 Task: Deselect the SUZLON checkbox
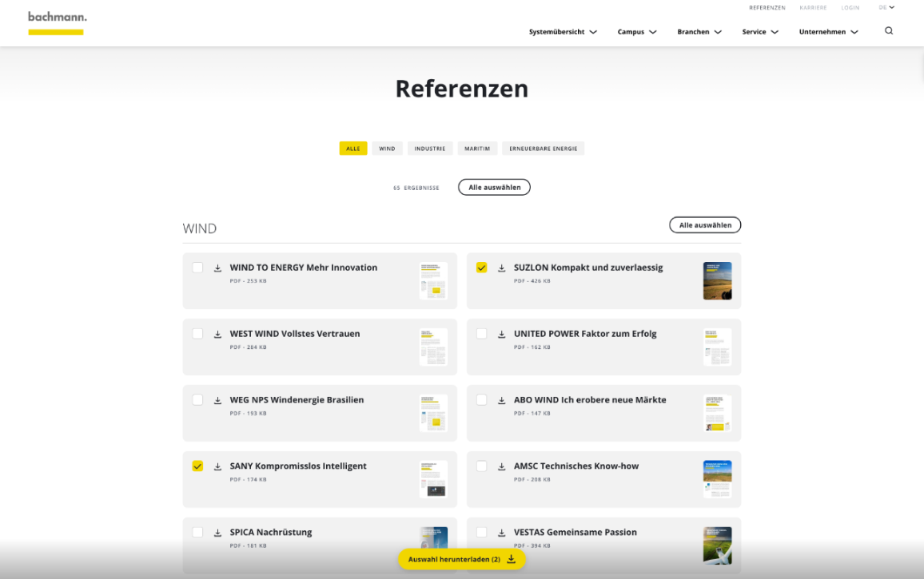coord(481,268)
